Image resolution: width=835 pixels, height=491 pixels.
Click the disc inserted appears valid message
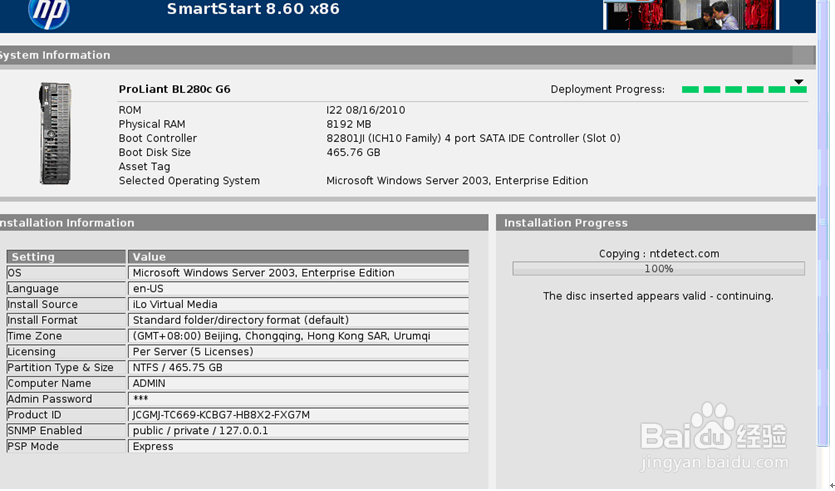click(658, 296)
